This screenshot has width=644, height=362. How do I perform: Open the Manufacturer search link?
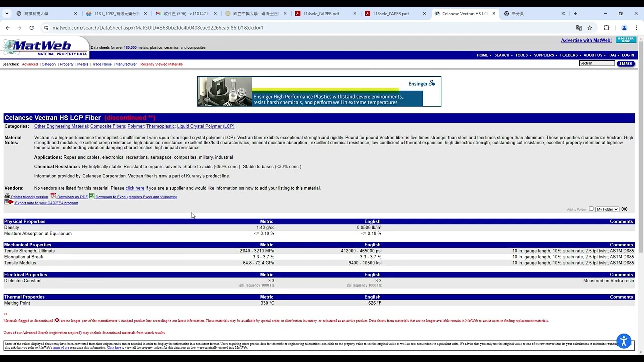126,64
